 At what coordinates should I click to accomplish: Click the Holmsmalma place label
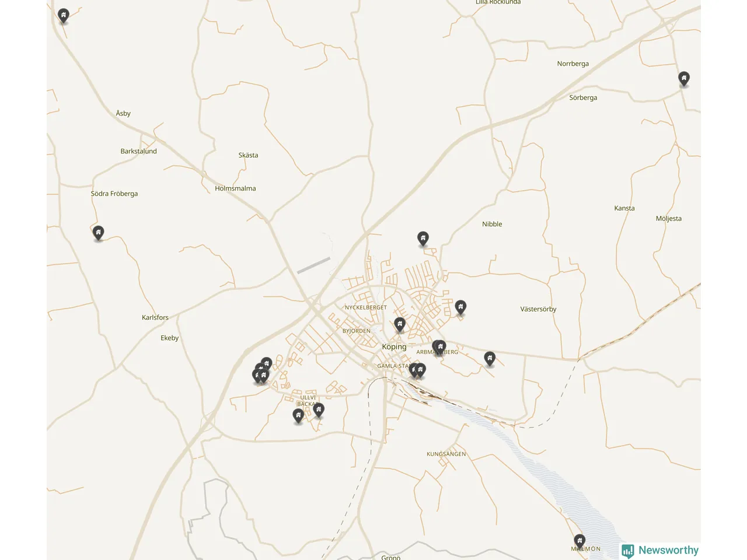click(x=235, y=188)
